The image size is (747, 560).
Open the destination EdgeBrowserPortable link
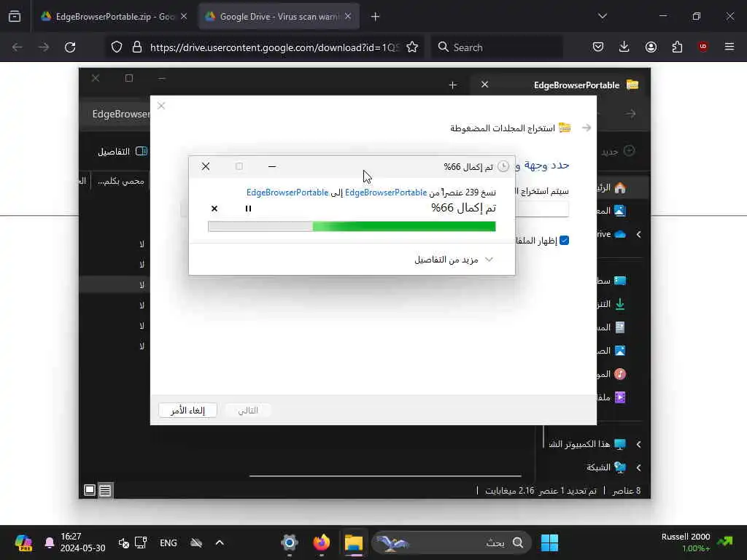[x=287, y=192]
